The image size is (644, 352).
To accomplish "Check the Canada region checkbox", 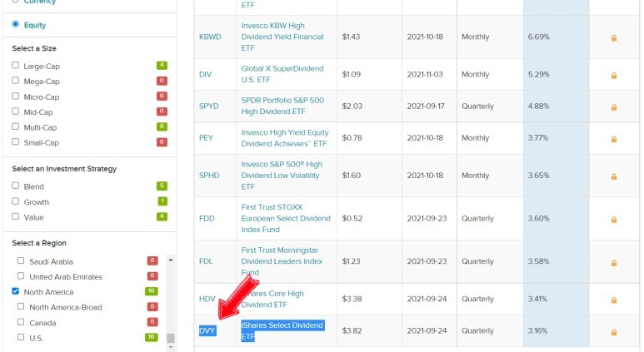I will click(x=21, y=322).
